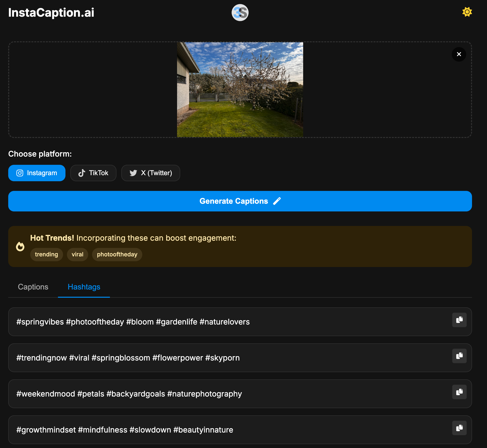Toggle light mode with sun icon
This screenshot has width=487, height=448.
(467, 12)
